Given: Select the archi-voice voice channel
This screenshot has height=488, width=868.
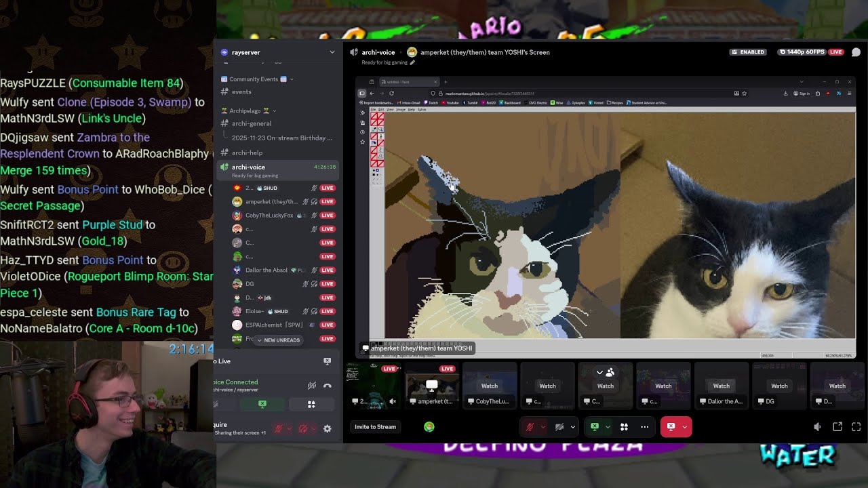Looking at the screenshot, I should (278, 169).
